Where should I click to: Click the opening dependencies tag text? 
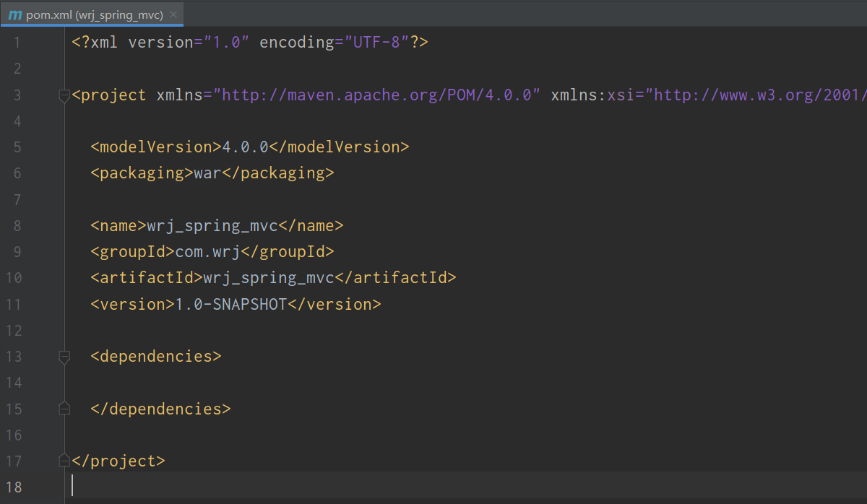156,357
